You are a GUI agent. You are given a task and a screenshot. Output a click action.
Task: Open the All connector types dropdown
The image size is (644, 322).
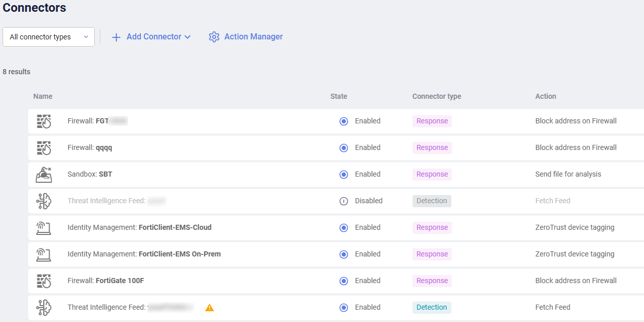(x=49, y=37)
